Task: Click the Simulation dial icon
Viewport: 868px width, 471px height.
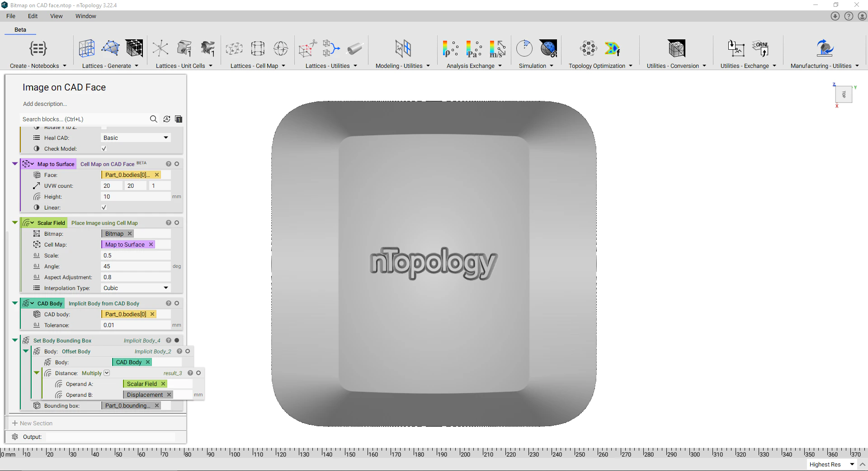Action: click(524, 48)
